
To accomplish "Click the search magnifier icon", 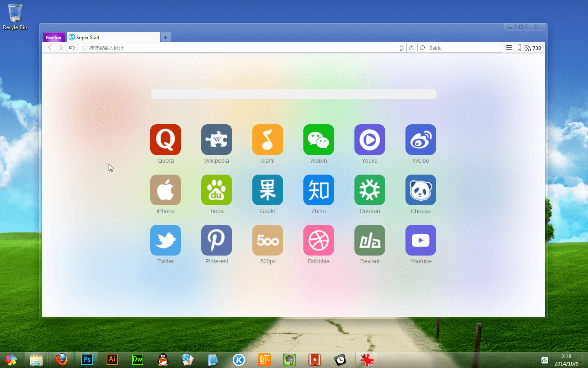I will pos(422,48).
